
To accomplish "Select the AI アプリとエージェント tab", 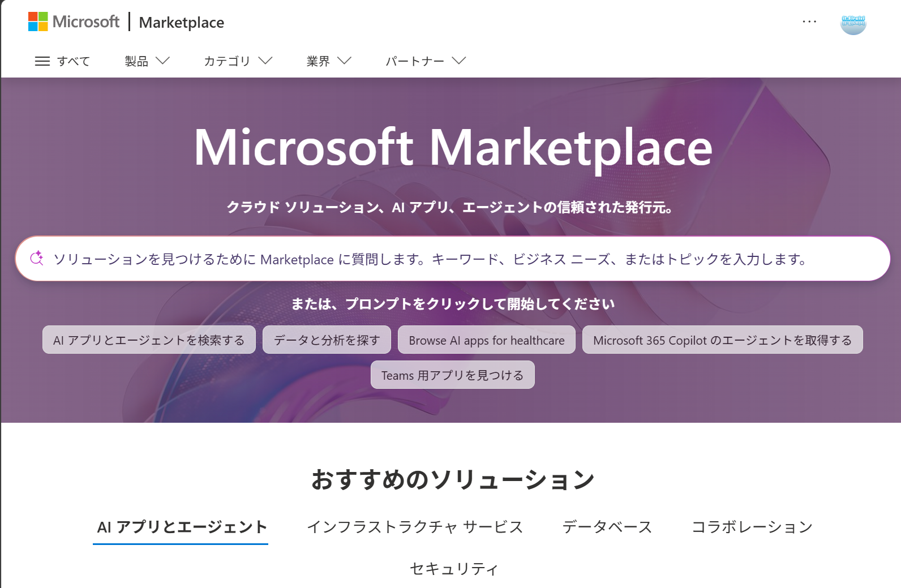I will [182, 527].
